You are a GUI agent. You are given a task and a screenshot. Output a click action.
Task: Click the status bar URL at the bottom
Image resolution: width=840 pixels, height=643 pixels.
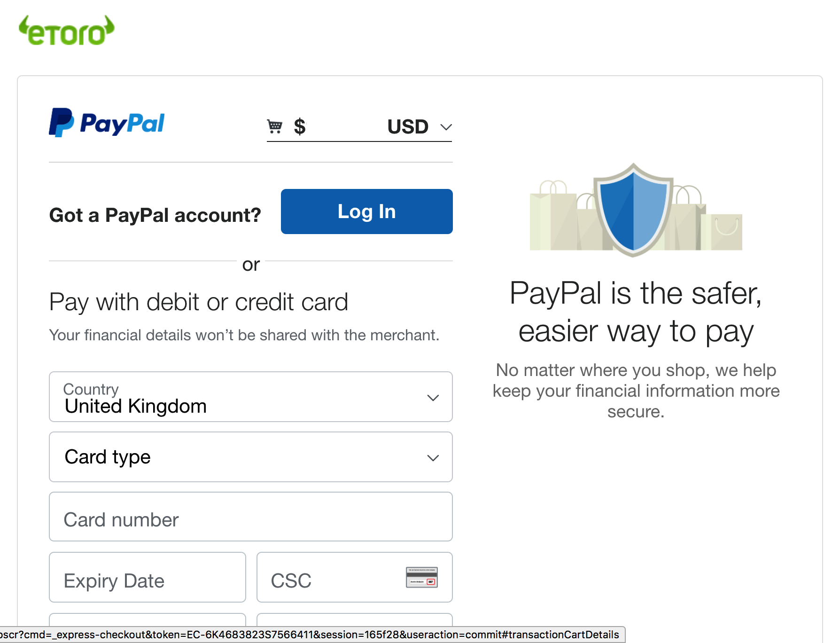point(310,635)
